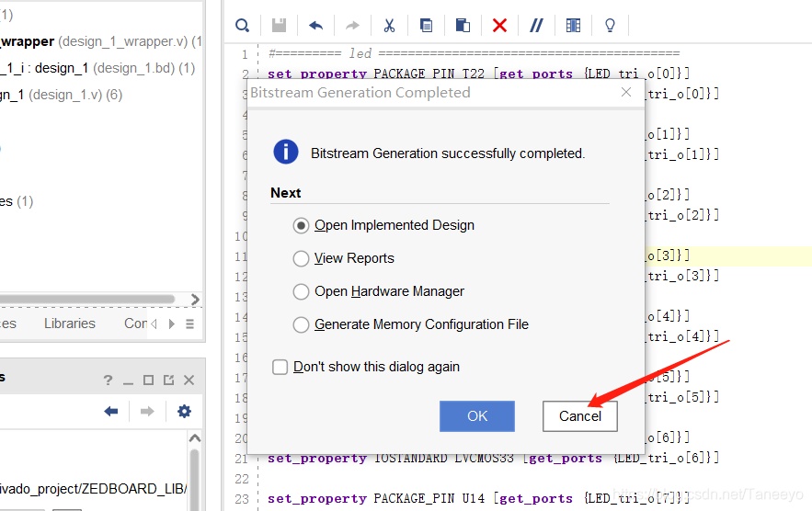
Task: Click the forward arrow in properties panel
Action: click(147, 412)
